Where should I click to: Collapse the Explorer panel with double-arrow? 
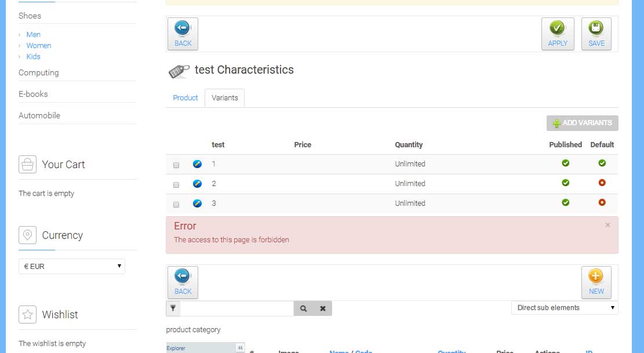[x=241, y=348]
